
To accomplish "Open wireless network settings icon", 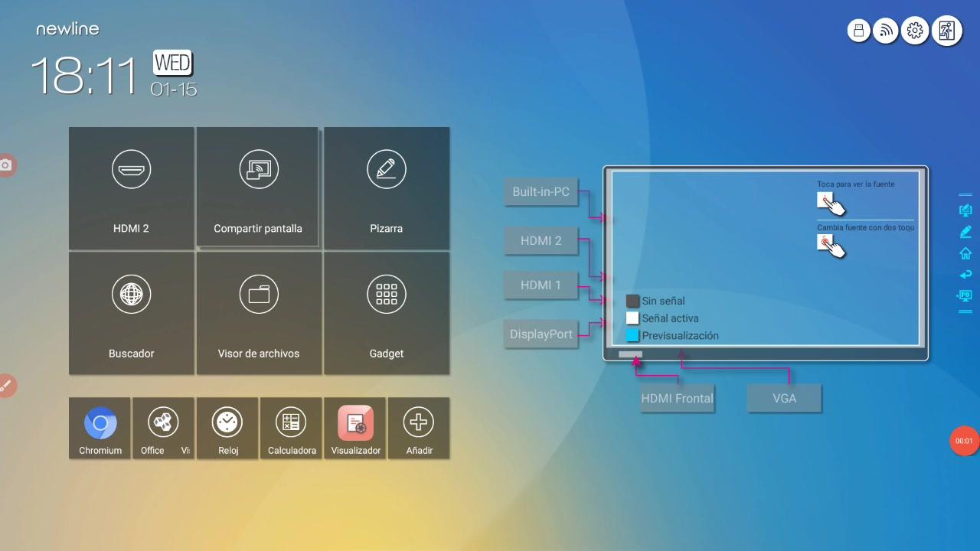I will point(886,31).
